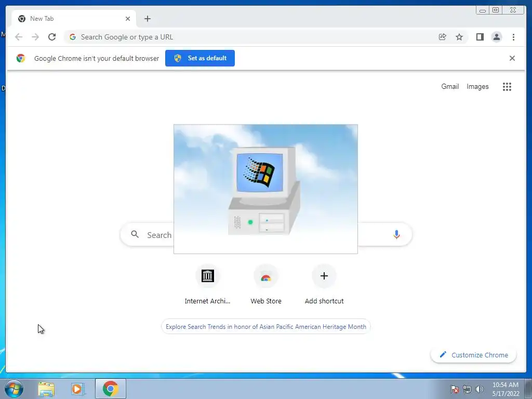Viewport: 532px width, 399px height.
Task: Click the Google G icon in address bar
Action: [72, 37]
